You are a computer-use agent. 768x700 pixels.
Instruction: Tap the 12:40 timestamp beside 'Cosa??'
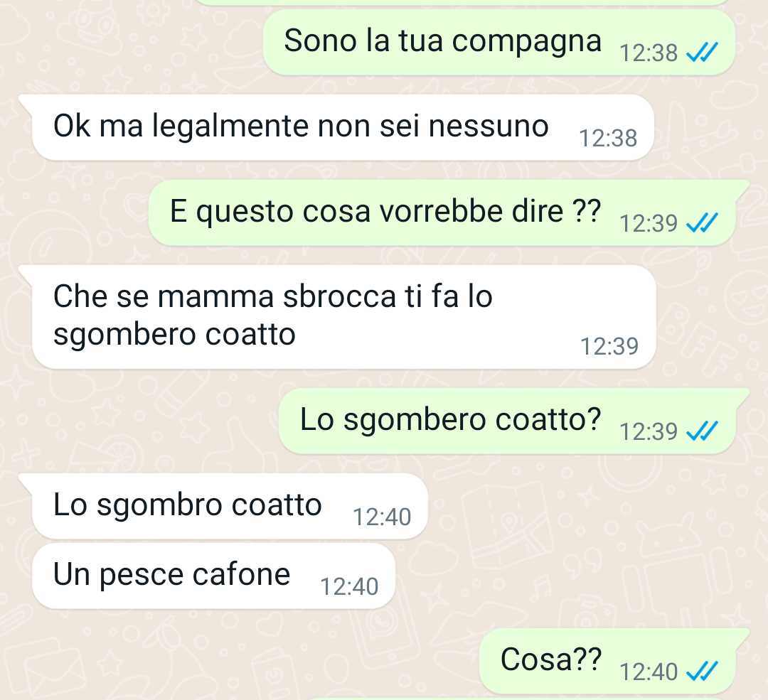649,672
